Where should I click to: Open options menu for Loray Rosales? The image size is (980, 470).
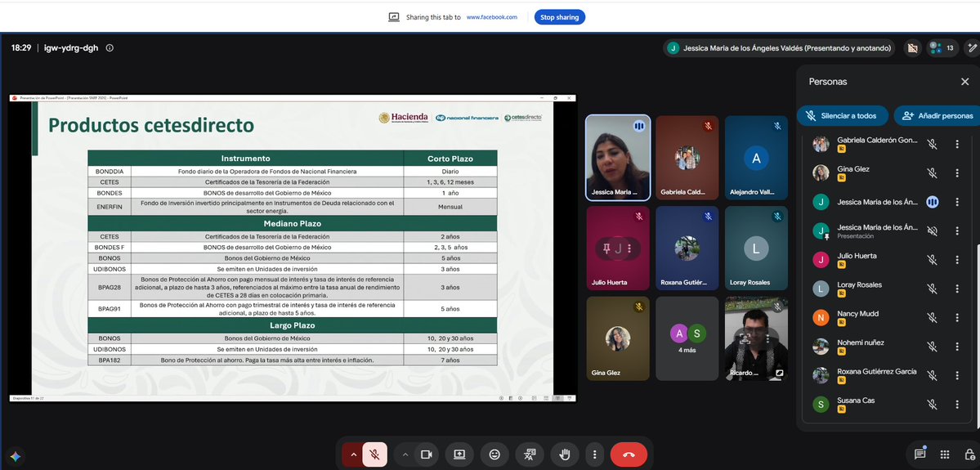coord(957,289)
